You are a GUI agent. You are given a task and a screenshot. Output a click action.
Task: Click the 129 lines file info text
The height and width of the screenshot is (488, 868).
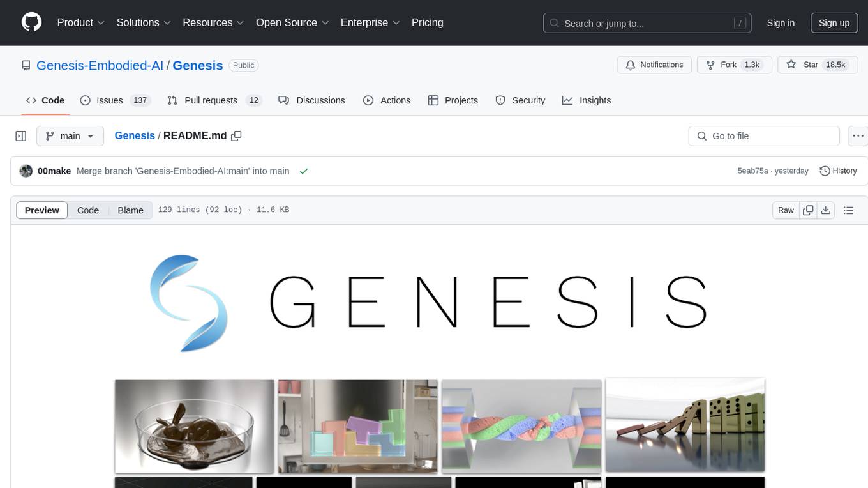(x=223, y=210)
